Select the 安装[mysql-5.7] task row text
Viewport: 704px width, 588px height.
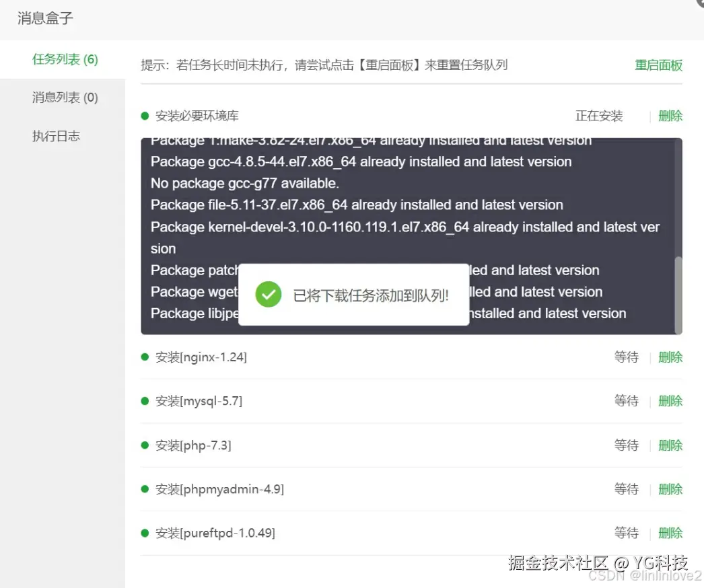(x=199, y=401)
